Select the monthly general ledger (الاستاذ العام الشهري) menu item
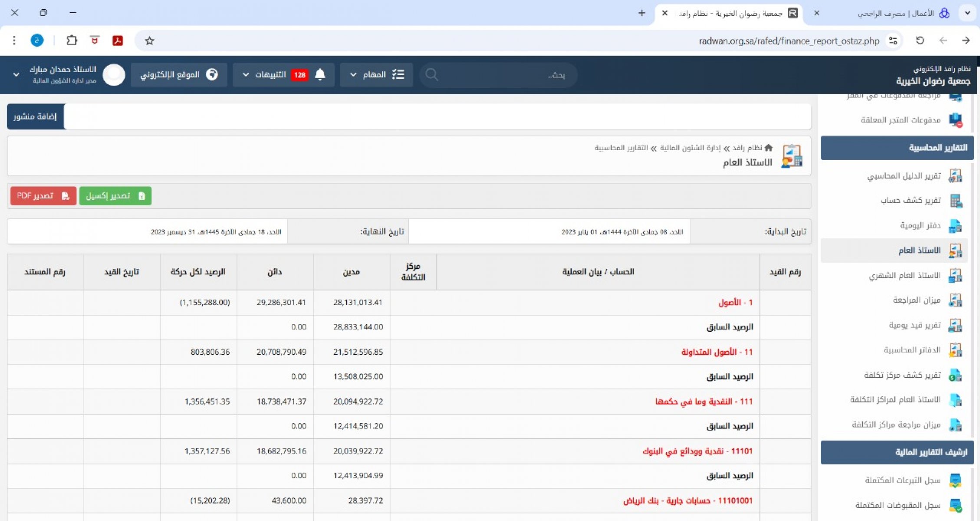This screenshot has height=521, width=980. pos(904,276)
